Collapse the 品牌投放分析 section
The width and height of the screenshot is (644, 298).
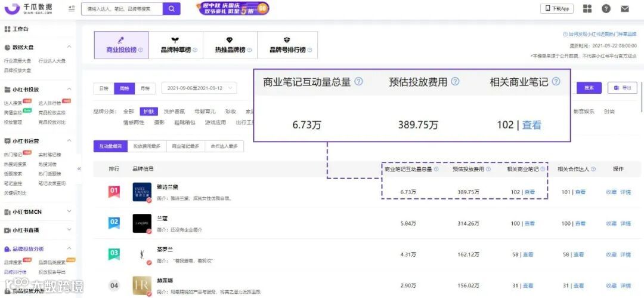click(69, 248)
